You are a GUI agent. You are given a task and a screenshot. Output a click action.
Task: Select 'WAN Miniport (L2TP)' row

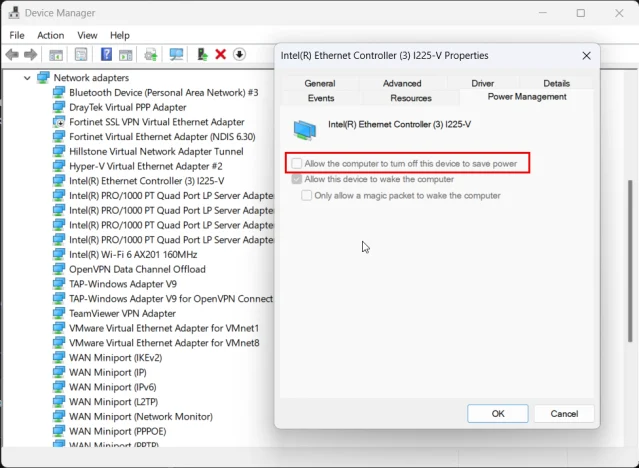click(113, 402)
